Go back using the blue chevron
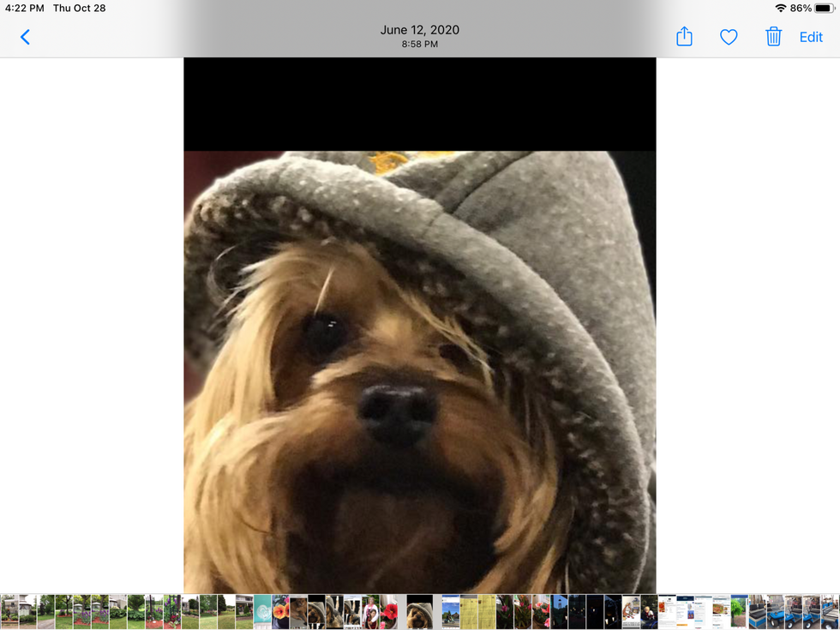The image size is (840, 630). click(x=25, y=37)
